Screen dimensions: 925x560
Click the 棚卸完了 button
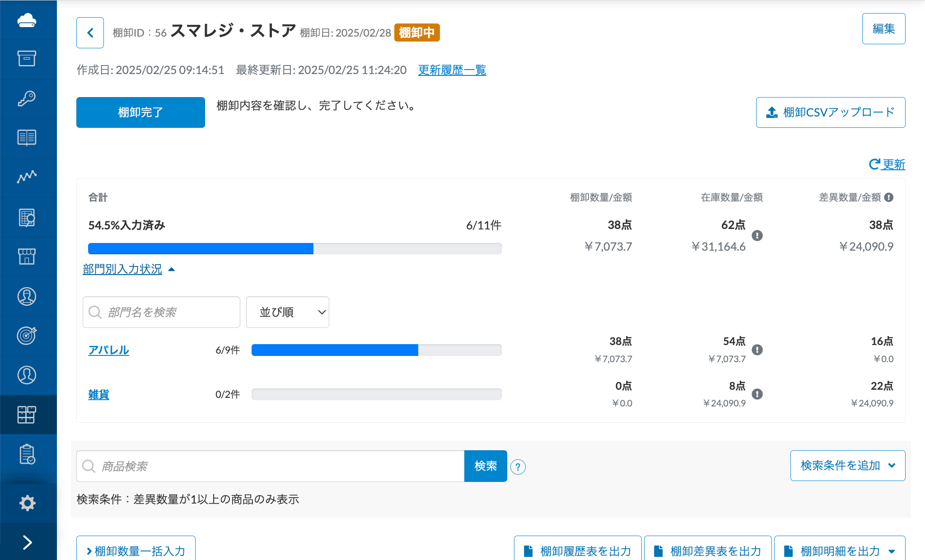pyautogui.click(x=140, y=112)
